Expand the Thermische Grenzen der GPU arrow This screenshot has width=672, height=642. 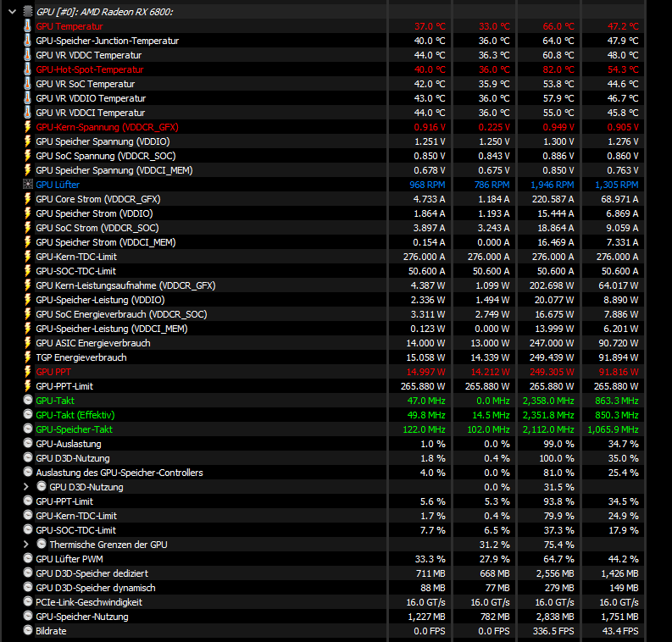click(25, 545)
